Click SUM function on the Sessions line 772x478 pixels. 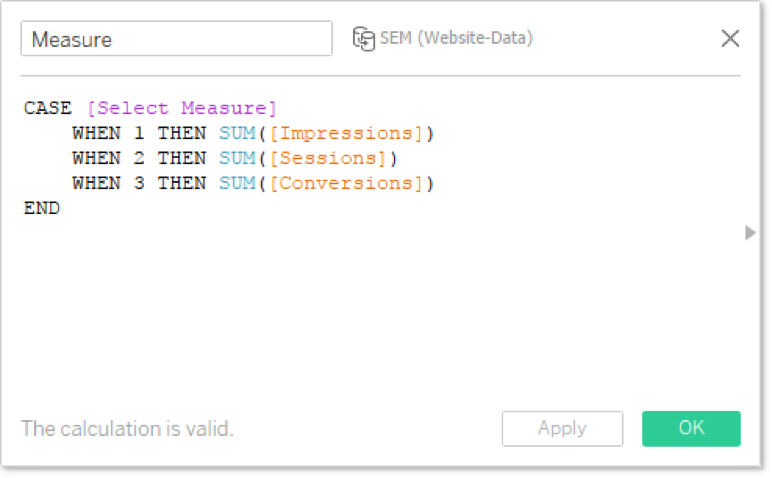coord(236,158)
